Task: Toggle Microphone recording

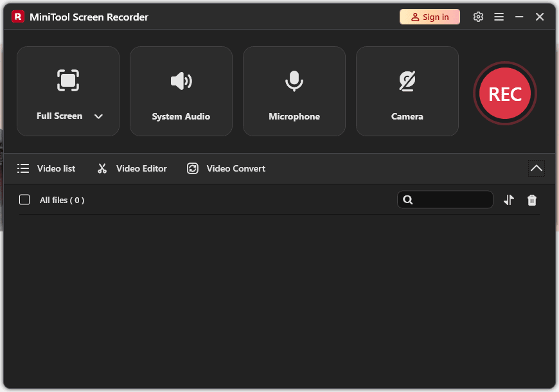Action: (294, 91)
